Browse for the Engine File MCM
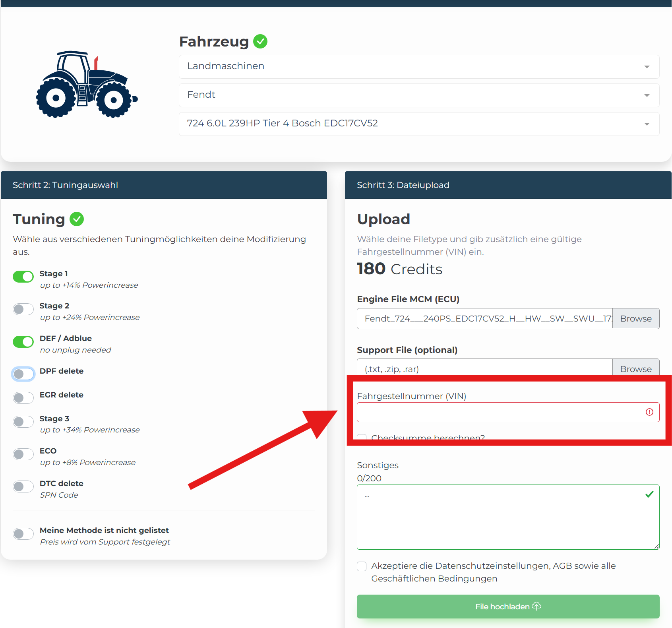The width and height of the screenshot is (672, 628). click(636, 318)
